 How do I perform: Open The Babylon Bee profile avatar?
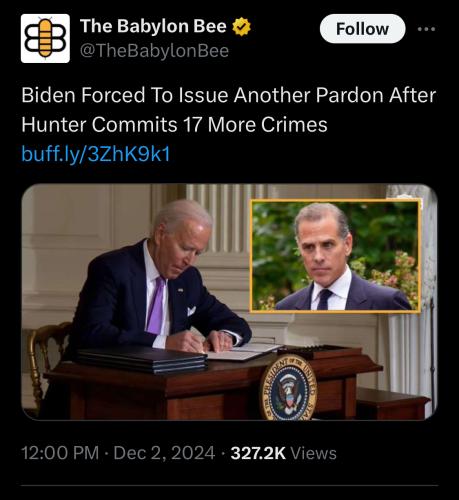tap(45, 38)
